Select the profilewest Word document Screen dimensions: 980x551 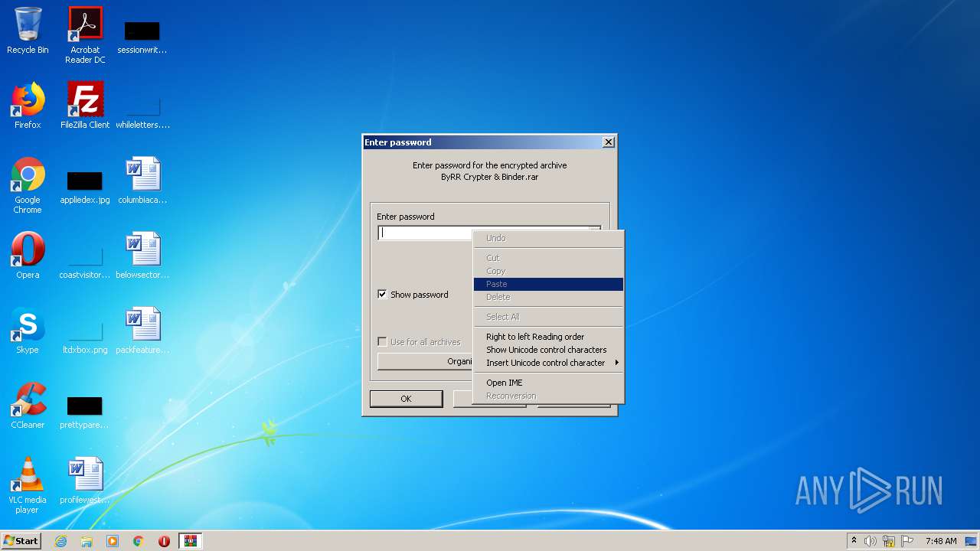[x=85, y=481]
